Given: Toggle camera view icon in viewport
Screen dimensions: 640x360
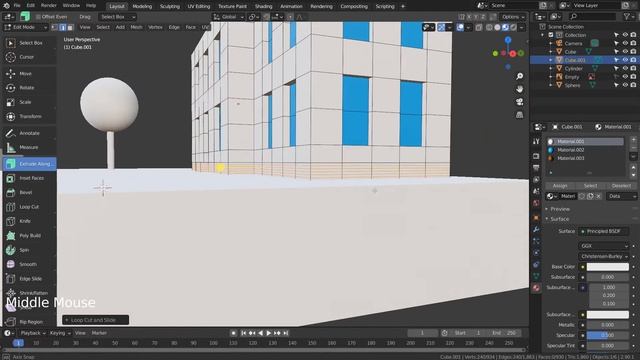Looking at the screenshot, I should pyautogui.click(x=519, y=102).
